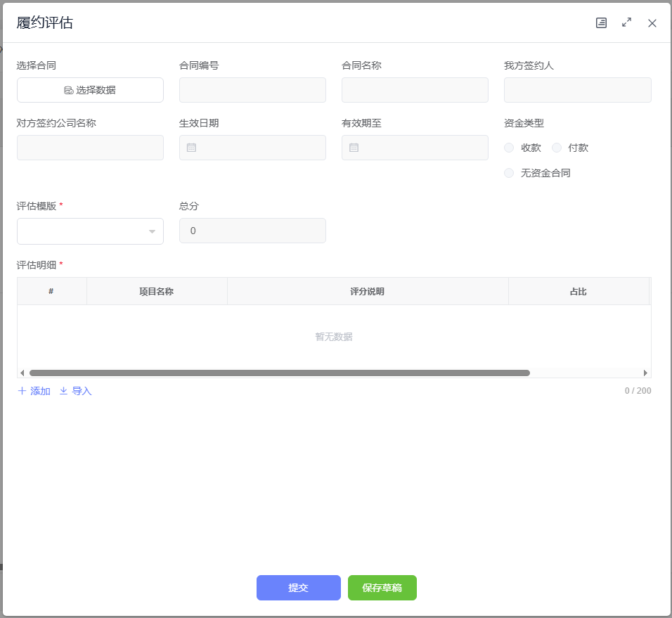Click the 导入 import icon link
Screen dimensions: 672x618
click(x=75, y=391)
